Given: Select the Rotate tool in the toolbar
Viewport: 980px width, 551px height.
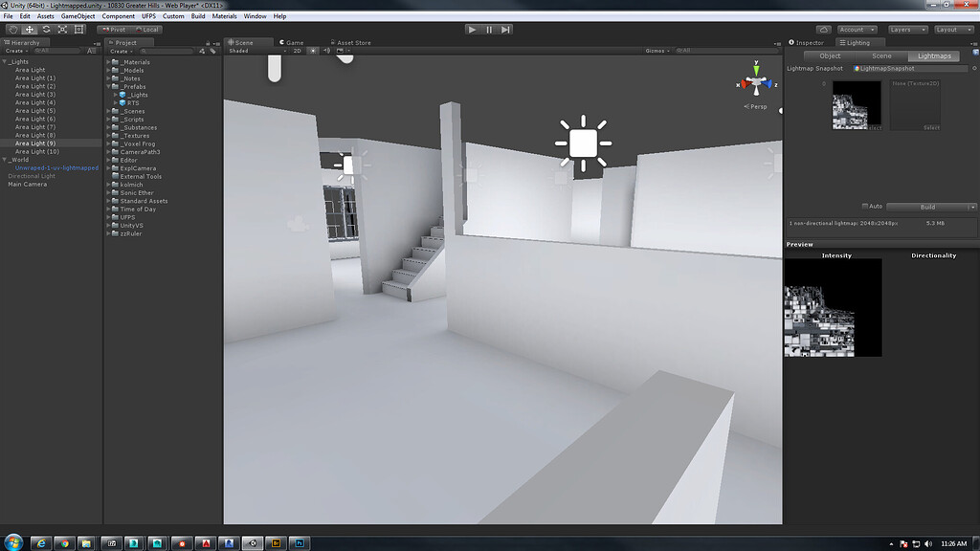Looking at the screenshot, I should point(47,29).
